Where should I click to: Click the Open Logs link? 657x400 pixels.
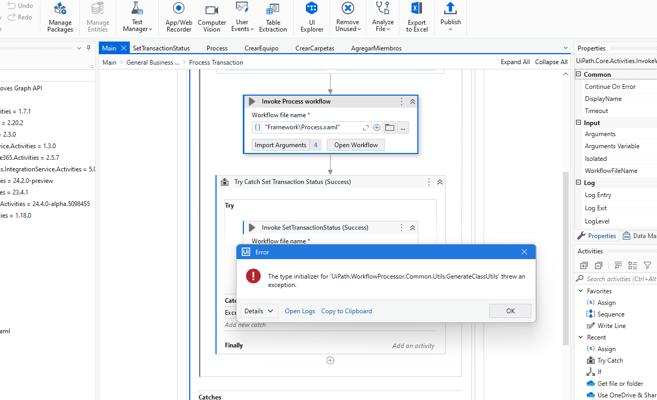point(299,311)
